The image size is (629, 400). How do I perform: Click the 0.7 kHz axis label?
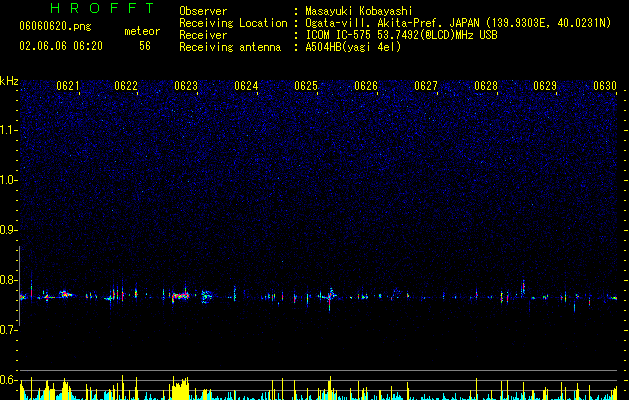(9, 330)
